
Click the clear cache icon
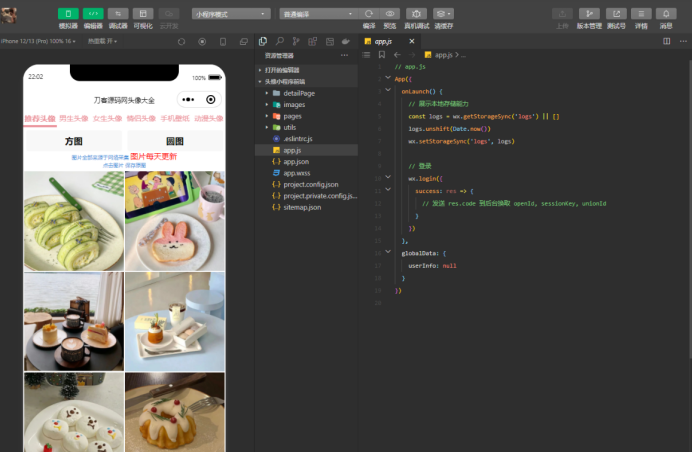click(443, 14)
